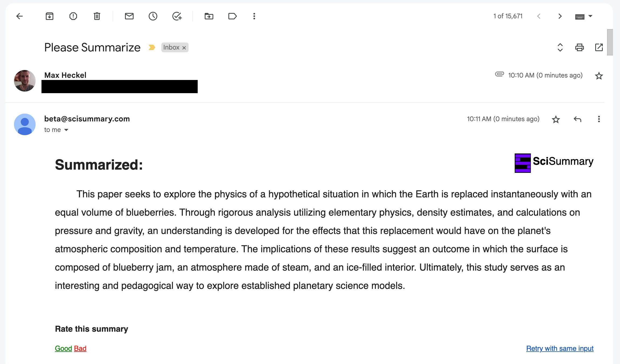Viewport: 620px width, 364px height.
Task: Click Retry with same input link
Action: tap(560, 348)
